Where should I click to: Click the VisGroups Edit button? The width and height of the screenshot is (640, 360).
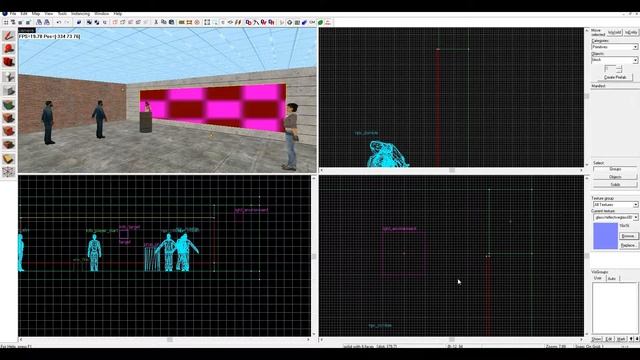pyautogui.click(x=609, y=339)
